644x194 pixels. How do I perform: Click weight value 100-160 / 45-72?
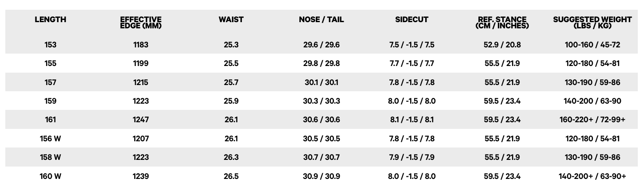tap(593, 45)
